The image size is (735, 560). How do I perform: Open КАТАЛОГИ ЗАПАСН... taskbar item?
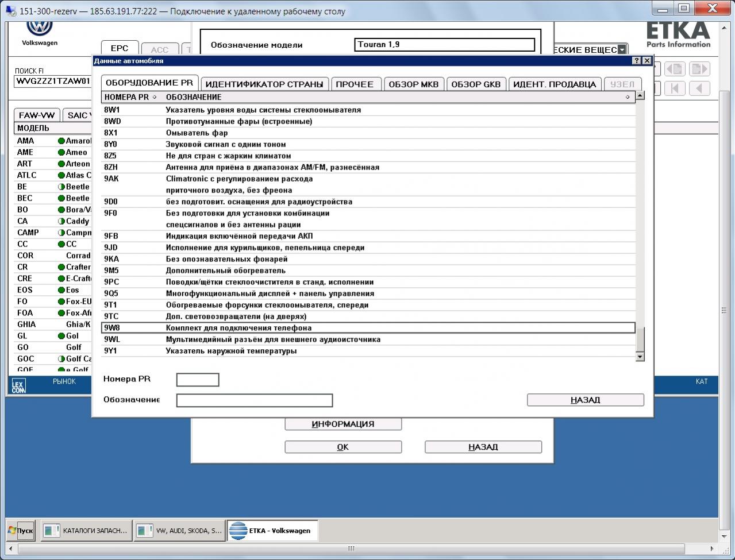(86, 531)
